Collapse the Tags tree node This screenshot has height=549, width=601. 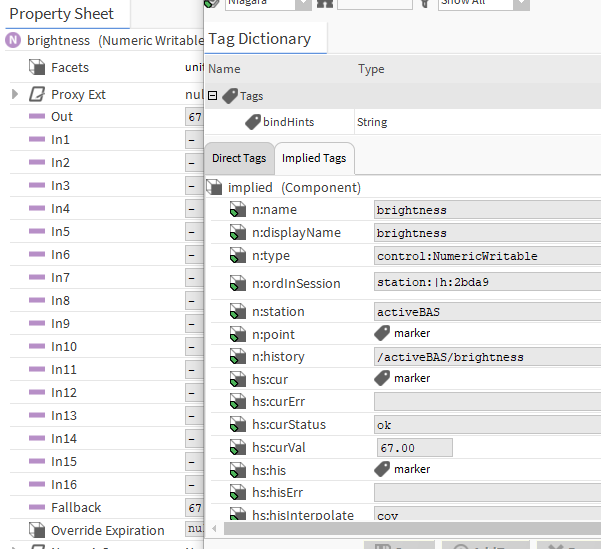click(x=213, y=96)
